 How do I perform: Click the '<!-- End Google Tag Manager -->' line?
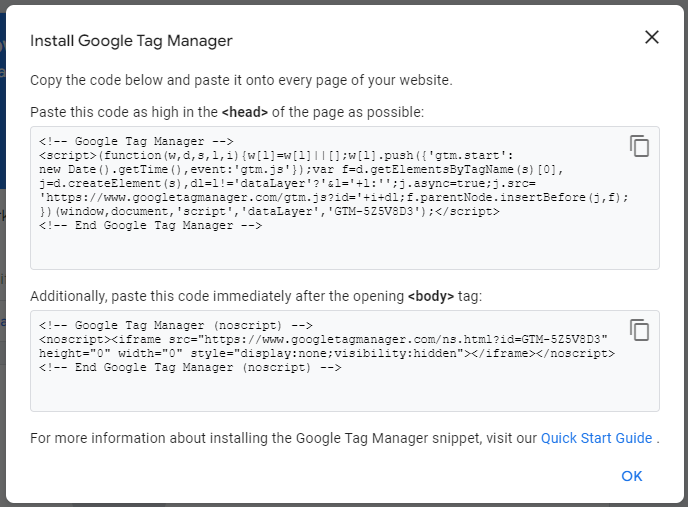click(150, 226)
